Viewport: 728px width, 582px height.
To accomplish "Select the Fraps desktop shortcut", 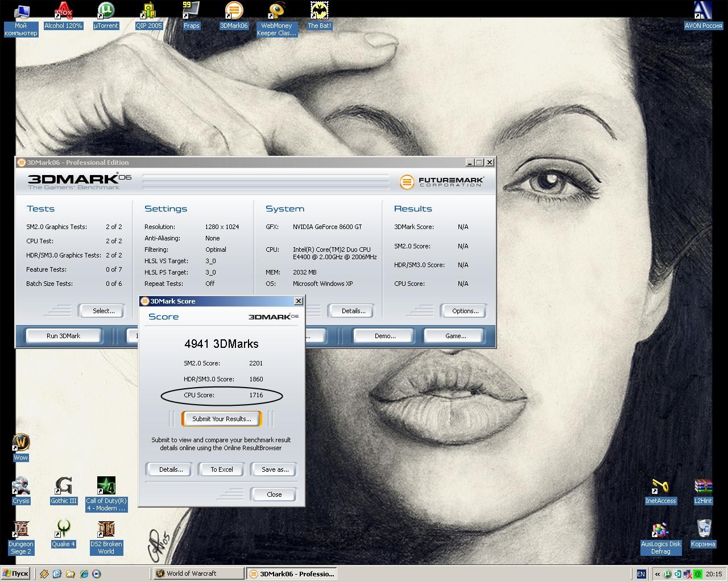I will pos(191,16).
